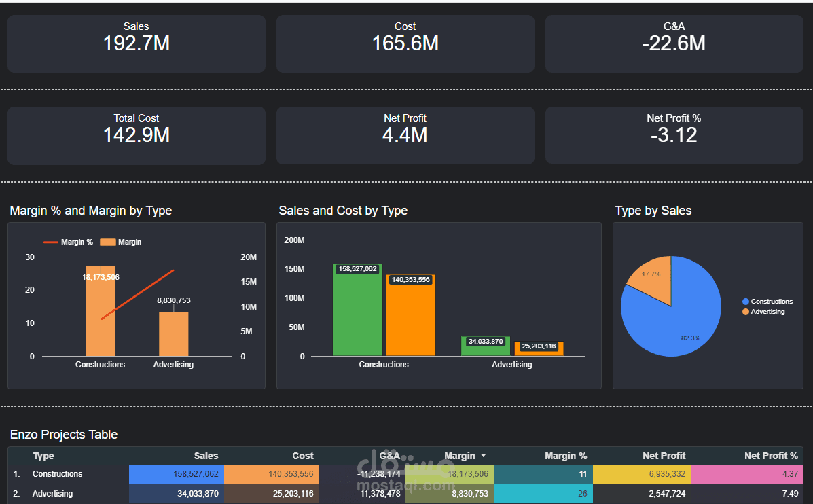This screenshot has height=504, width=813.
Task: Sort the table by Net Profit % header
Action: pyautogui.click(x=771, y=456)
